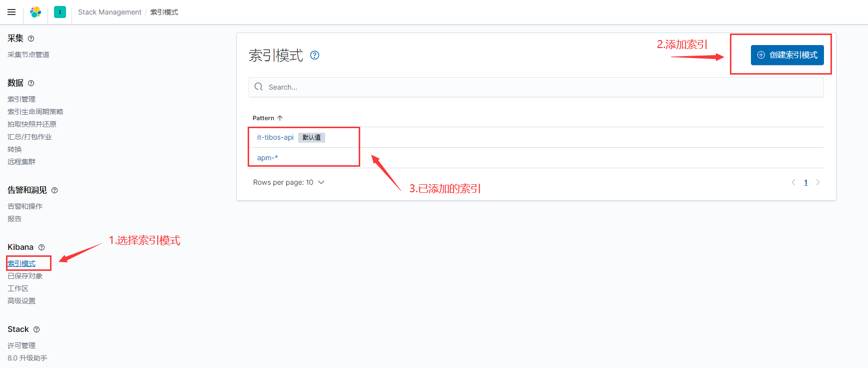
Task: Open 采集节点管道 in sidebar
Action: (x=29, y=55)
